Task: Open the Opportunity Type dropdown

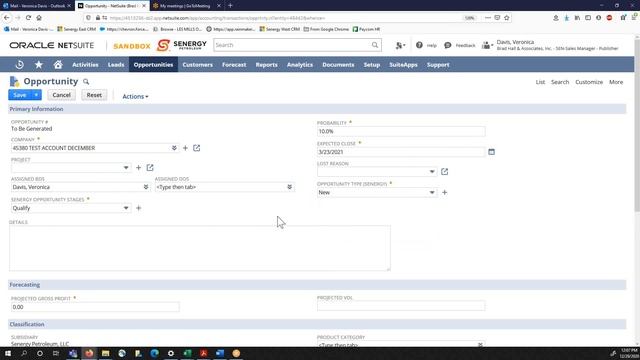Action: 432,192
